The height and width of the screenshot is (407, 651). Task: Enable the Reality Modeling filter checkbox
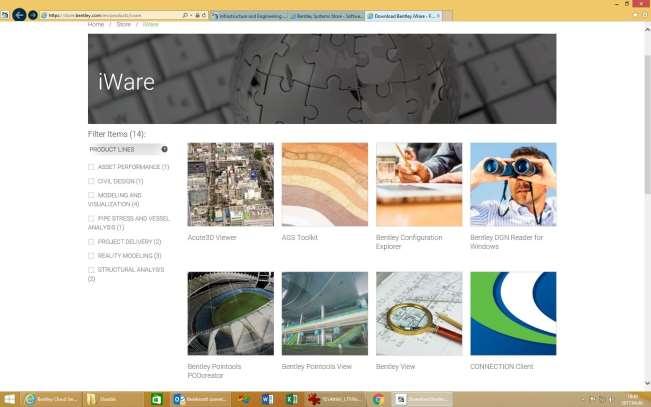pos(91,256)
